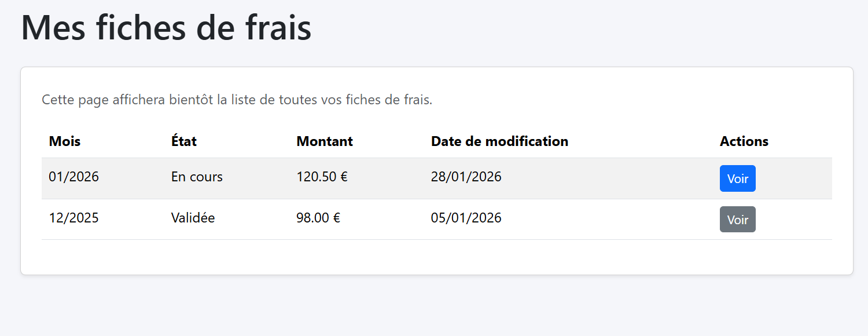868x336 pixels.
Task: Select the Validée status cell
Action: click(192, 218)
